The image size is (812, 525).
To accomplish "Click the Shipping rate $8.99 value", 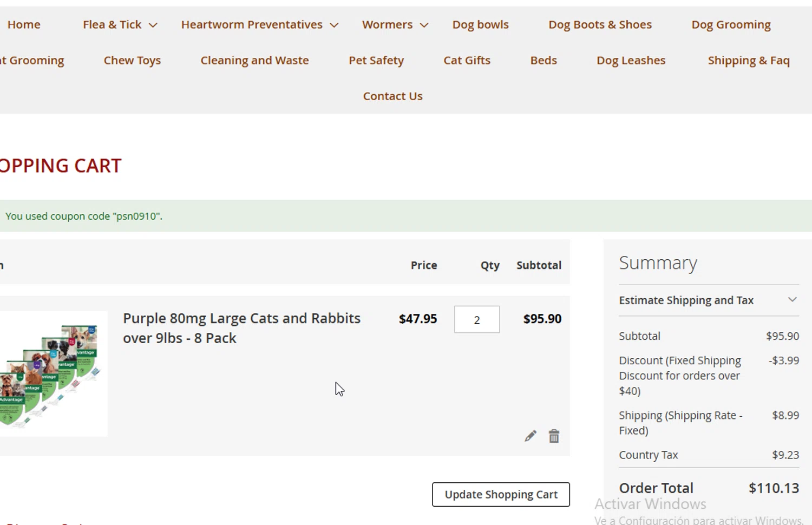I will coord(785,415).
